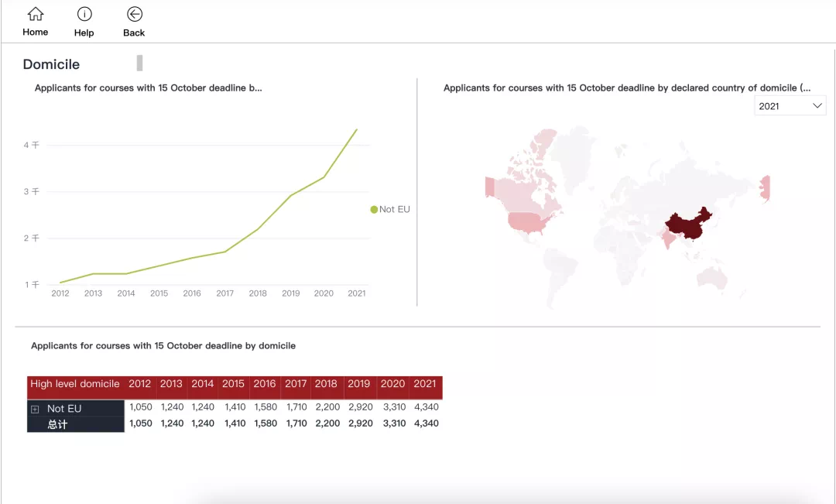Click the green line's 2021 endpoint

pos(357,129)
